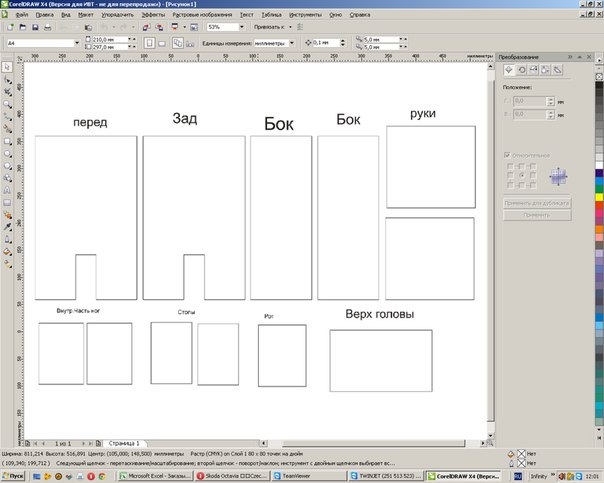Click the Export icon in toolbar

click(159, 27)
